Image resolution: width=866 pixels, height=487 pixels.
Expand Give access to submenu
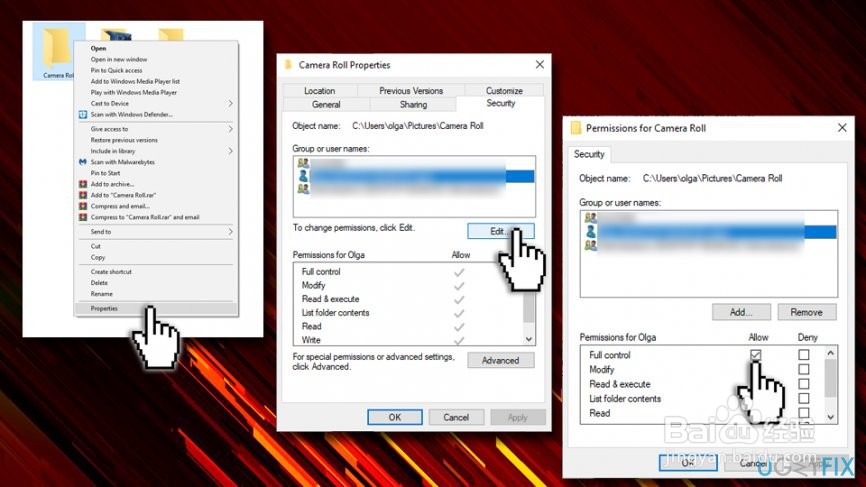230,129
